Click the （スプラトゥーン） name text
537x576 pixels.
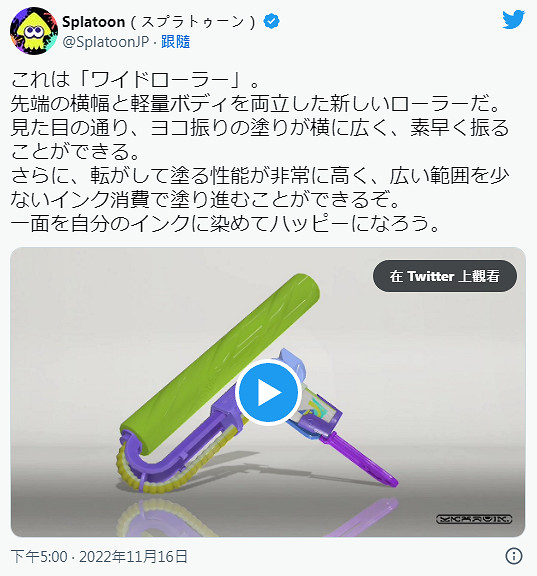point(193,22)
